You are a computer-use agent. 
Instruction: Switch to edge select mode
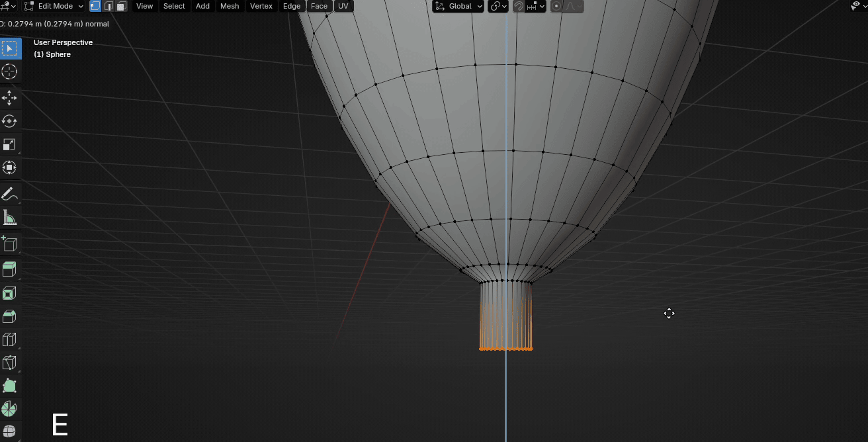click(x=108, y=6)
